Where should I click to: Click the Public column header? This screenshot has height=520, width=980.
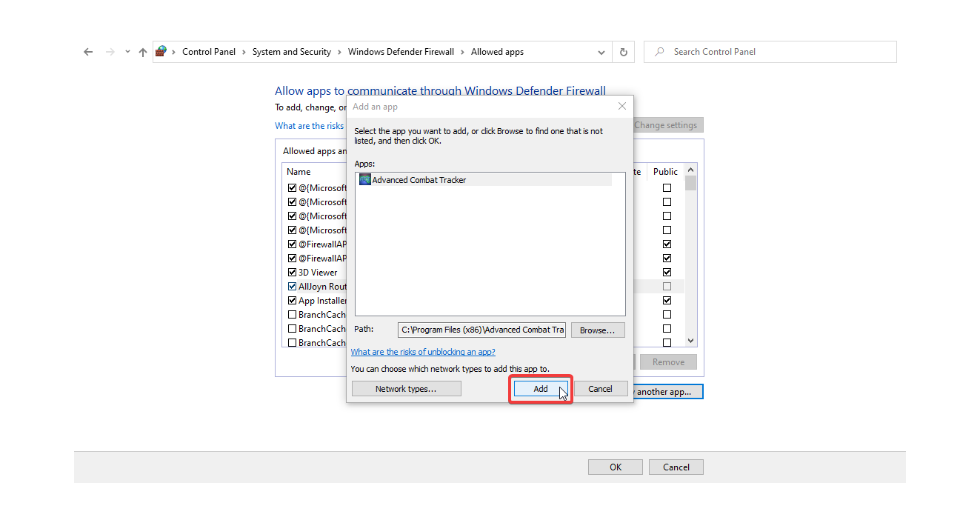tap(665, 172)
